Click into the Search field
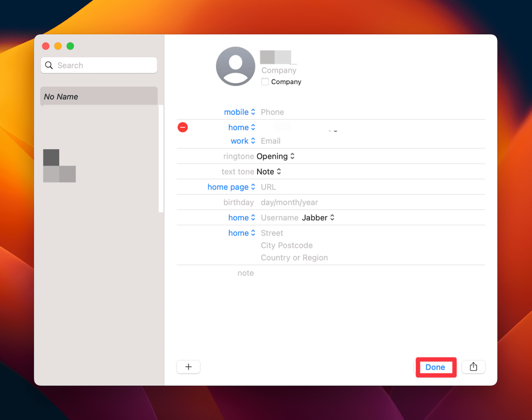Screen dimensions: 532x420 pyautogui.click(x=104, y=65)
